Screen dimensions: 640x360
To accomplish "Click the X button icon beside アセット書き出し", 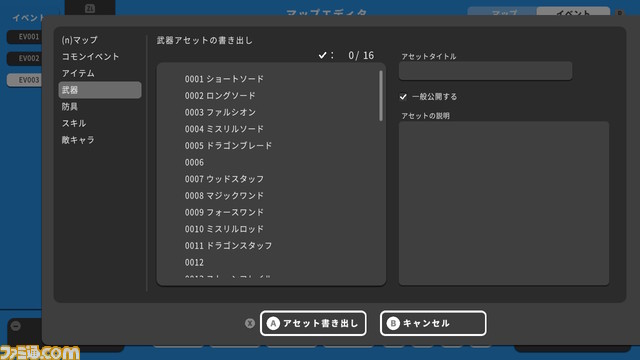I will coord(250,323).
